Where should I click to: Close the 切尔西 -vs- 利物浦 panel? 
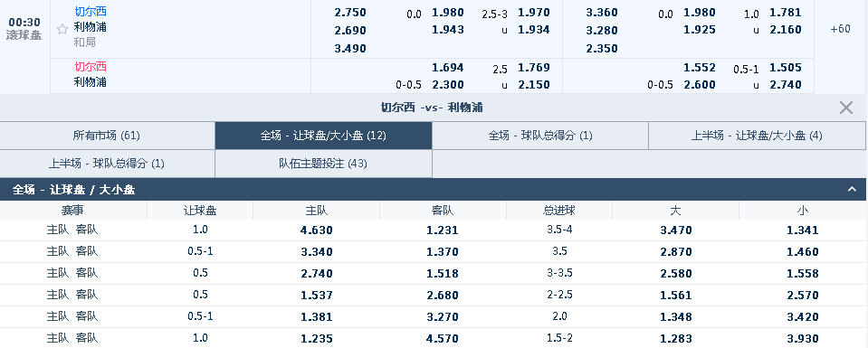tap(846, 108)
